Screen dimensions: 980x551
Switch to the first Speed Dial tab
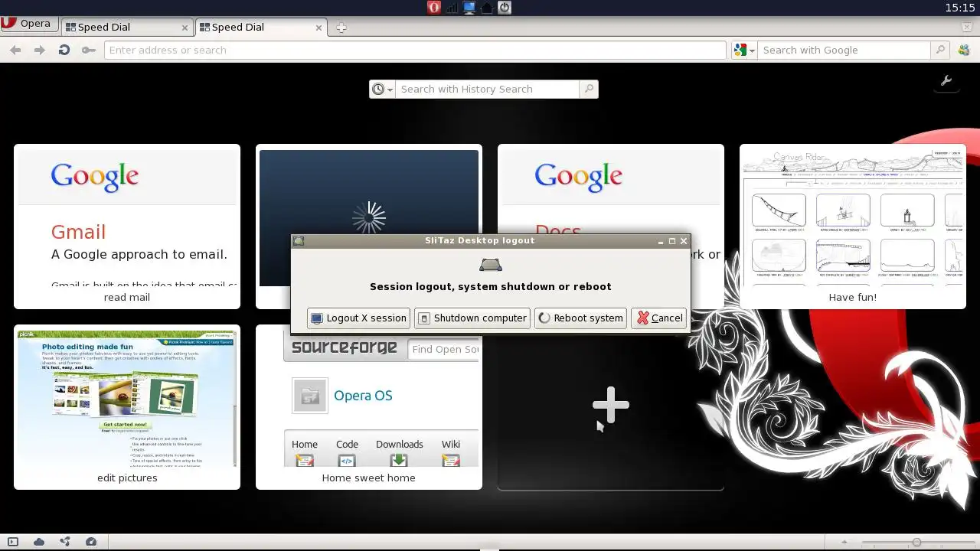tap(126, 27)
